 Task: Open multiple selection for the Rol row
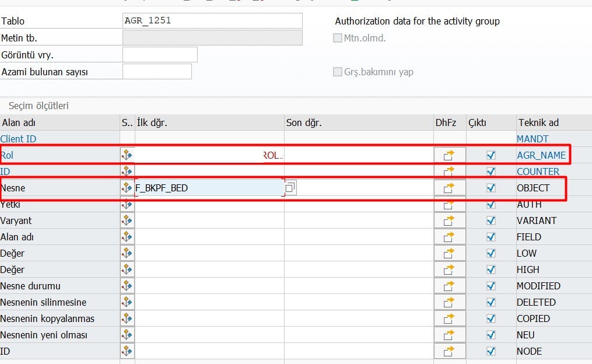(x=127, y=155)
